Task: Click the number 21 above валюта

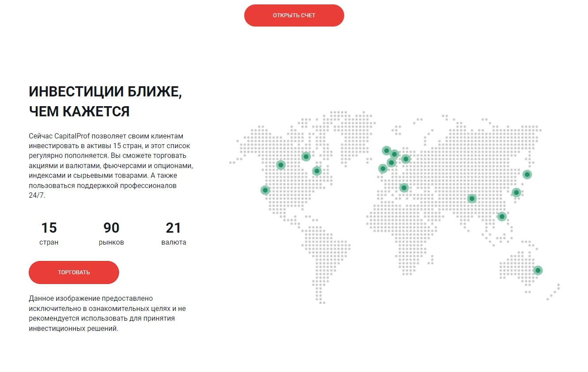Action: (x=173, y=228)
